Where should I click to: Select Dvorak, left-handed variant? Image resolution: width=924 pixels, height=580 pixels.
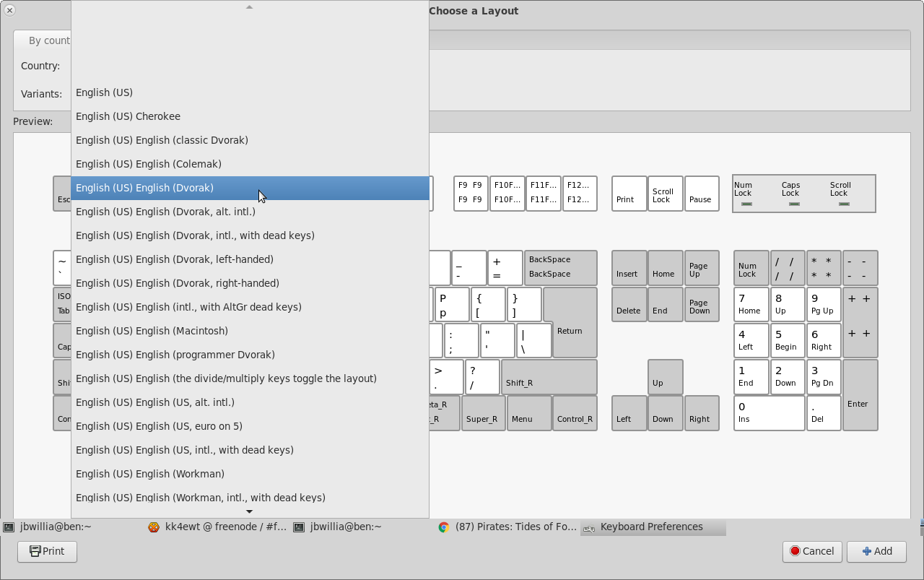(x=250, y=259)
